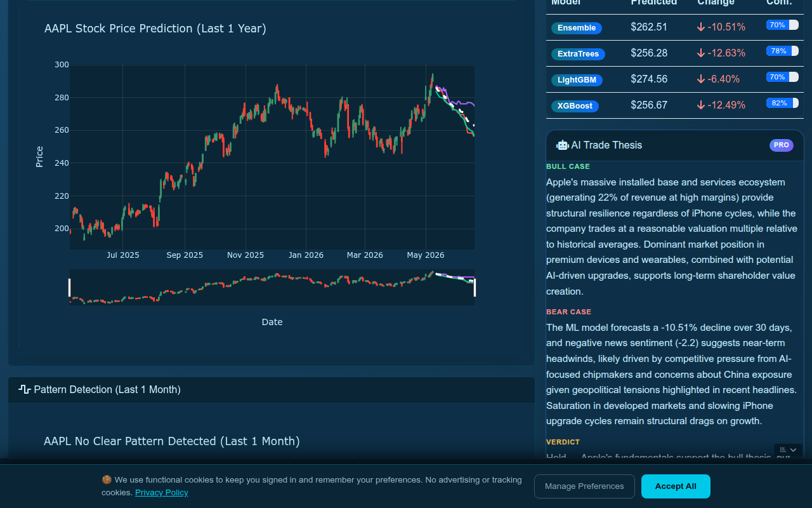Click the pulse icon beside Pattern Detection
This screenshot has width=812, height=508.
[x=25, y=389]
